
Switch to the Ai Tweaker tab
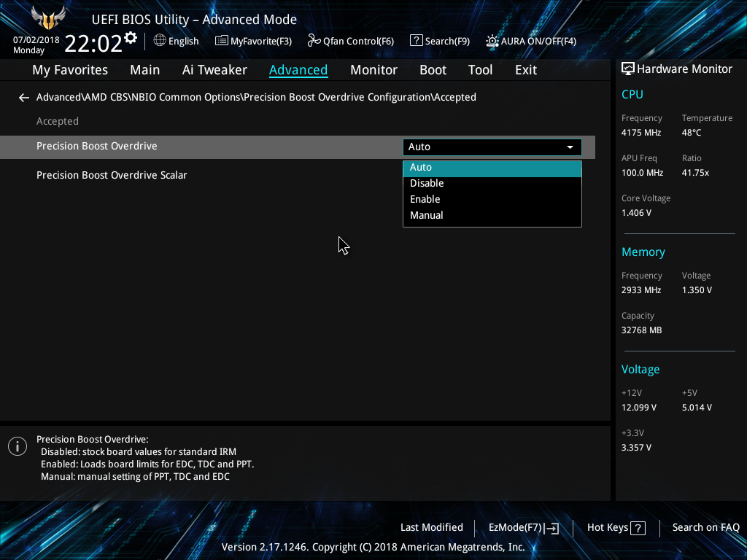coord(214,70)
